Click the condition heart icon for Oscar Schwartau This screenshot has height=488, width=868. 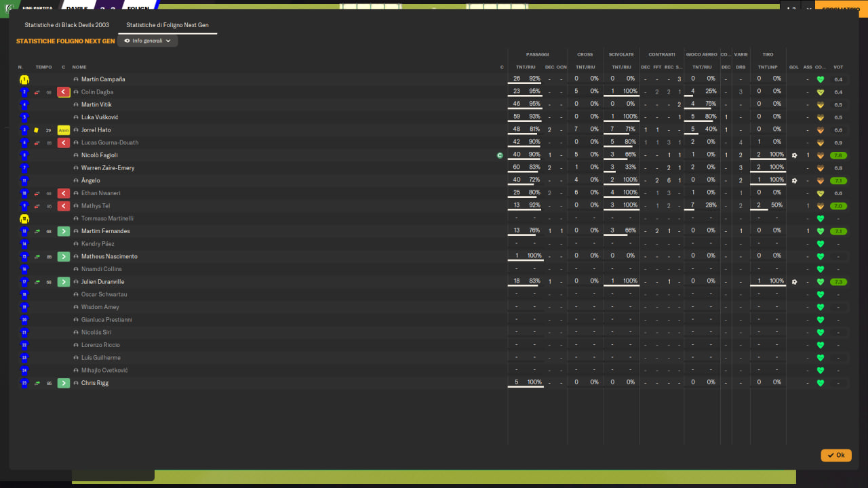click(x=820, y=295)
